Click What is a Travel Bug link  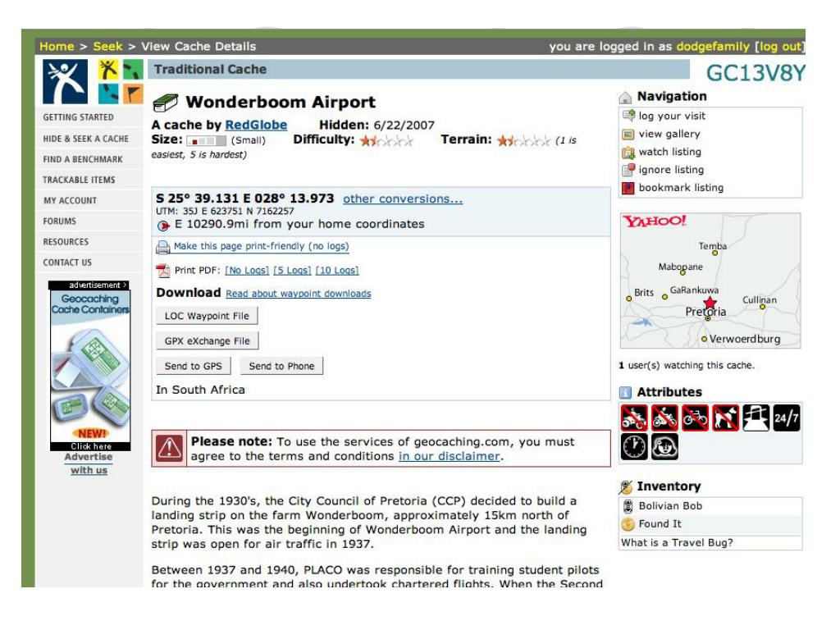coord(677,543)
